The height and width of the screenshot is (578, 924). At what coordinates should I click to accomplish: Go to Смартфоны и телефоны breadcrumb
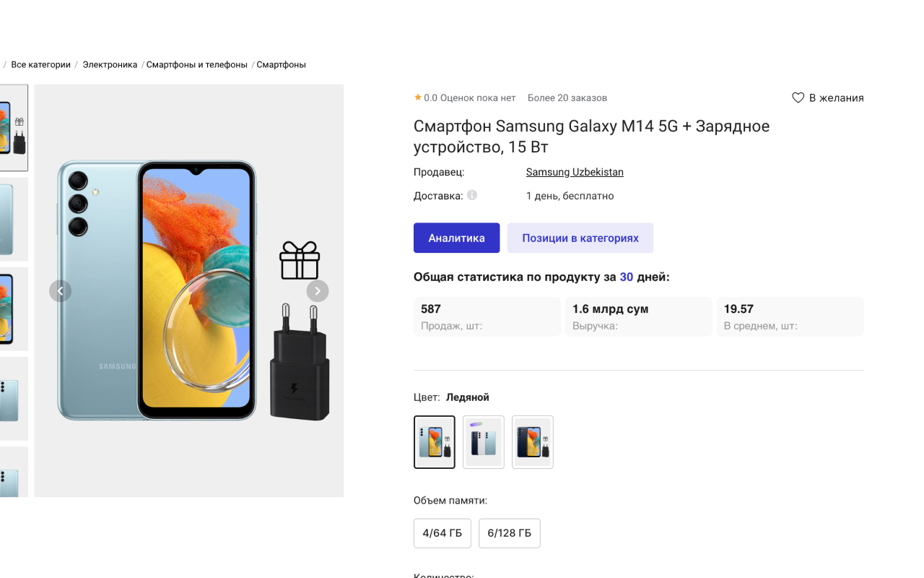[x=197, y=64]
